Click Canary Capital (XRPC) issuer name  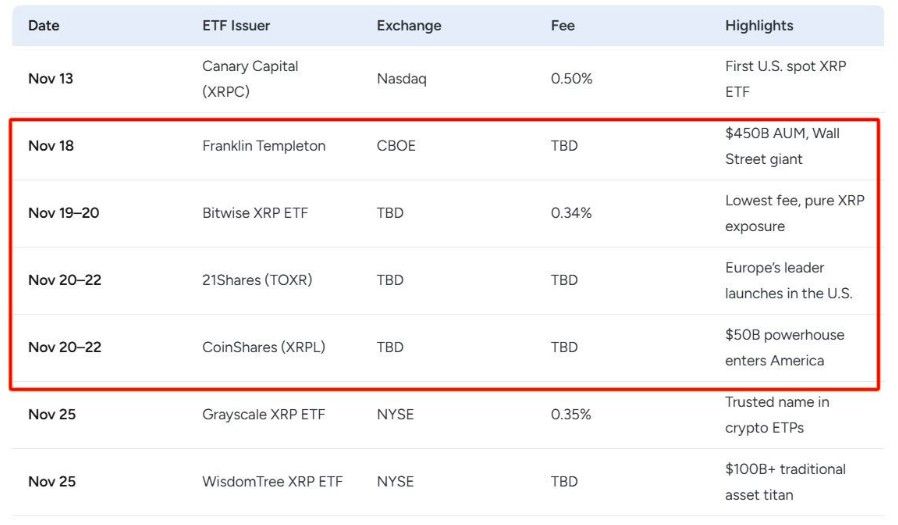point(250,78)
